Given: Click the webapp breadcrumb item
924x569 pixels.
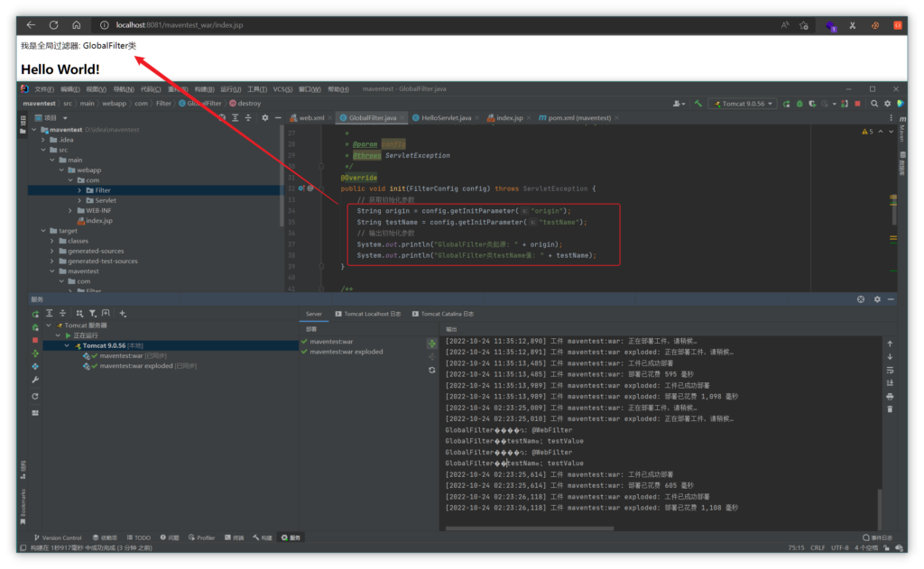Looking at the screenshot, I should point(114,104).
